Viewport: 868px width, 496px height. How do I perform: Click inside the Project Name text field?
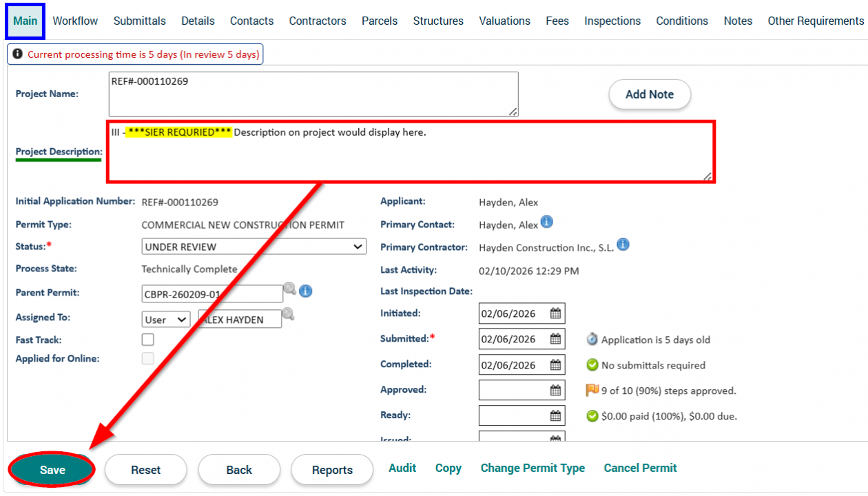click(313, 94)
